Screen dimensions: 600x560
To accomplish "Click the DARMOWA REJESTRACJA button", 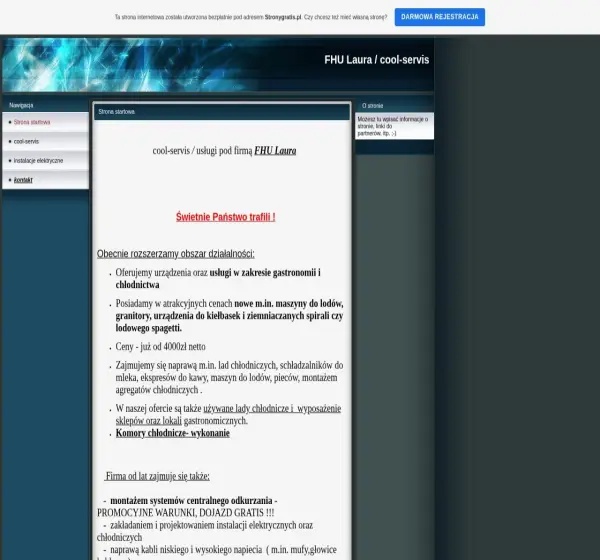I will [440, 17].
